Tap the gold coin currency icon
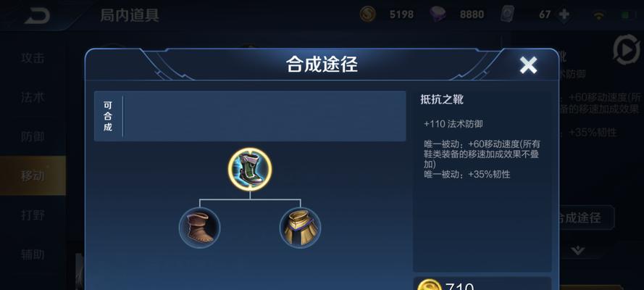This screenshot has height=290, width=644. (367, 14)
